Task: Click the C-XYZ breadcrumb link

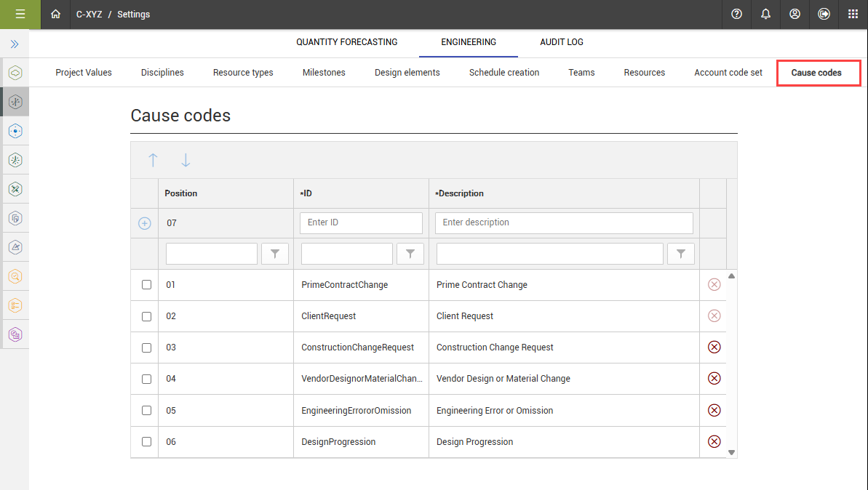Action: tap(89, 15)
